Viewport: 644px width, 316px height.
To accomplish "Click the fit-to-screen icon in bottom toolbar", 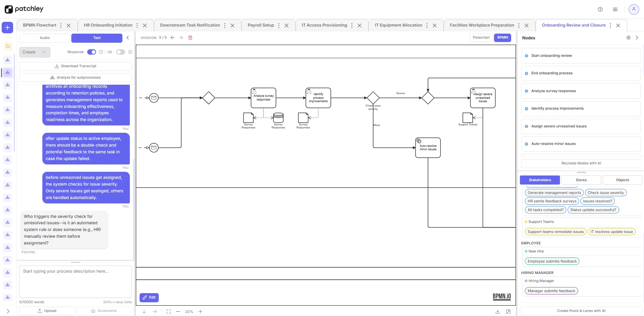I will click(x=168, y=312).
